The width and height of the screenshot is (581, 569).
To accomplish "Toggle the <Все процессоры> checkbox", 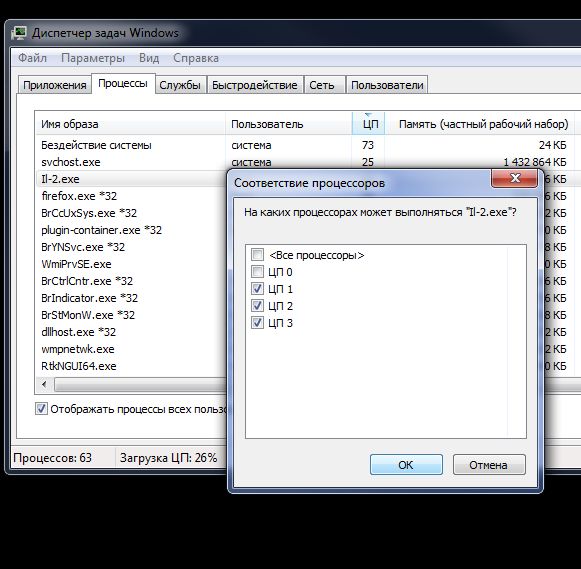I will tap(258, 255).
